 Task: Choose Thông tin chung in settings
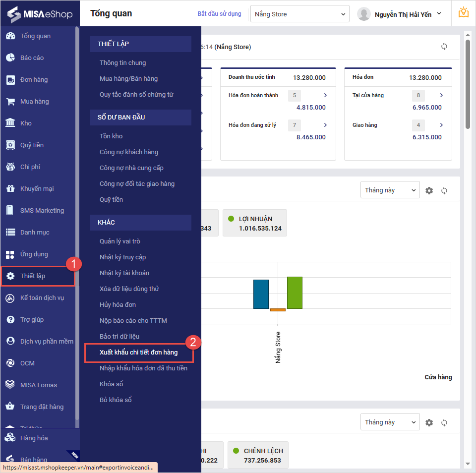(x=122, y=63)
